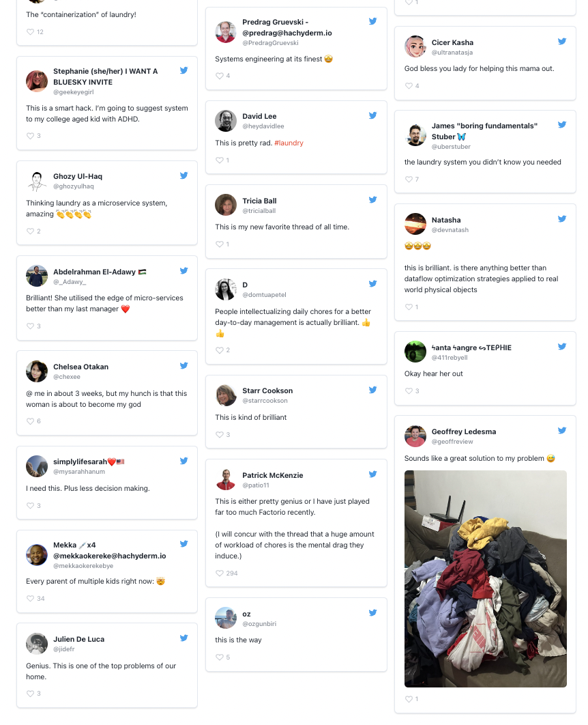The width and height of the screenshot is (588, 725).
Task: Click the Twitter bird on Geoffrey Ledesma's card
Action: click(561, 431)
